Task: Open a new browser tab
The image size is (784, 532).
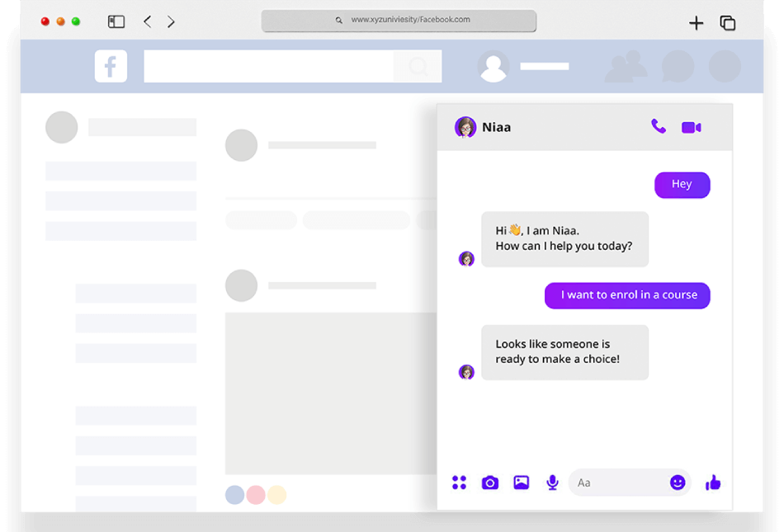Action: point(696,23)
